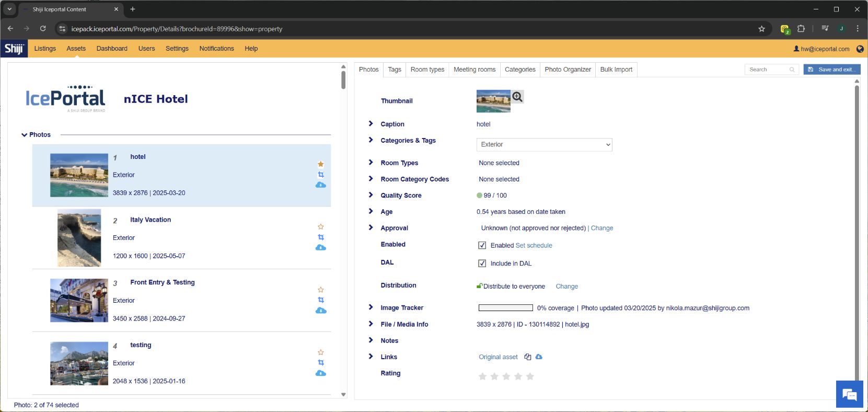Download the Italy Vacation photo via cloud icon
The height and width of the screenshot is (412, 868).
[321, 247]
